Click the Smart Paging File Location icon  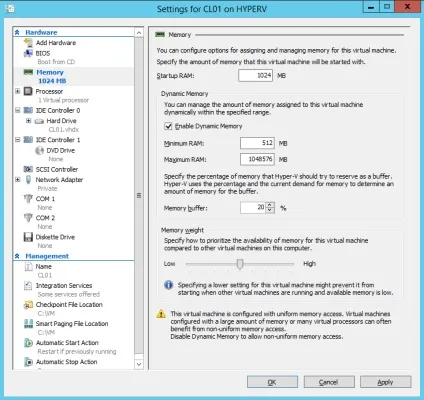(x=28, y=324)
